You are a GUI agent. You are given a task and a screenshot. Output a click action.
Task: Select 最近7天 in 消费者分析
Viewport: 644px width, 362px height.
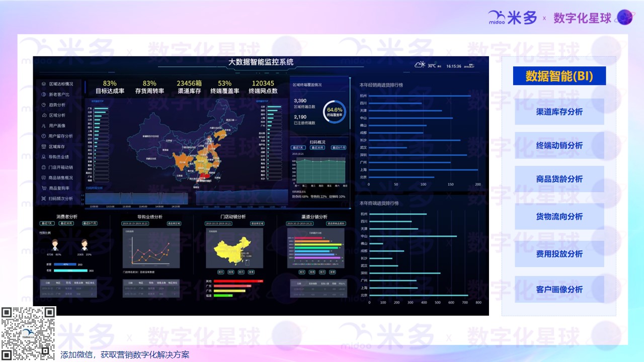tap(47, 223)
